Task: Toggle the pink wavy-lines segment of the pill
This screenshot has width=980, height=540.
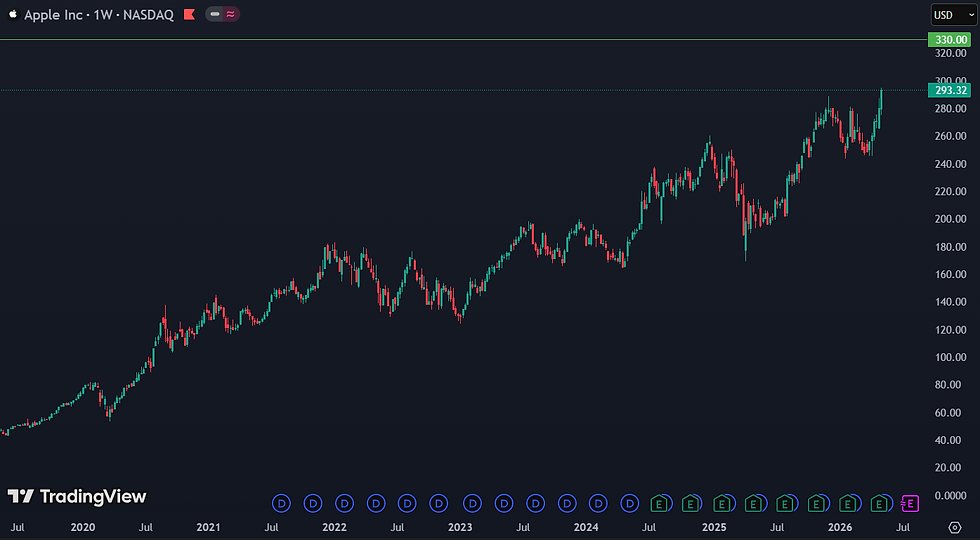Action: (x=231, y=14)
